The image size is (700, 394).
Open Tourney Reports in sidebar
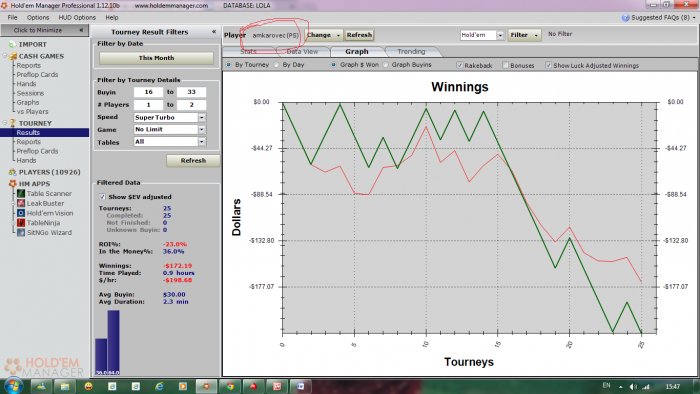29,142
